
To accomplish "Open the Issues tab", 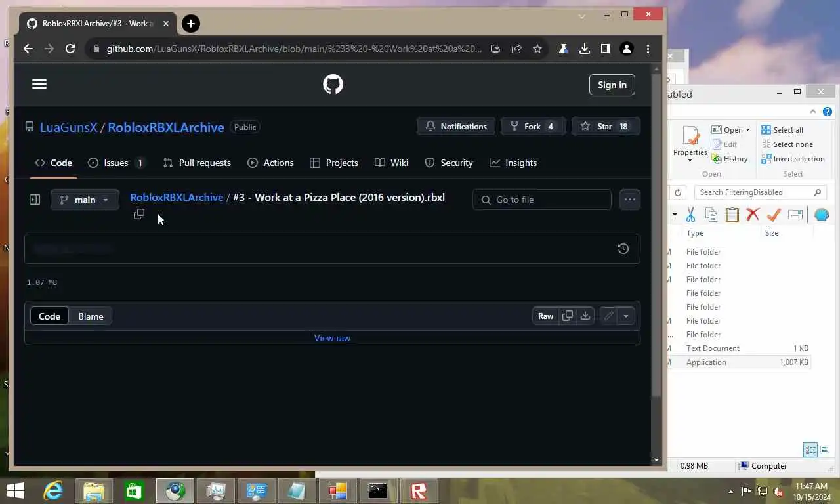I will pos(117,163).
